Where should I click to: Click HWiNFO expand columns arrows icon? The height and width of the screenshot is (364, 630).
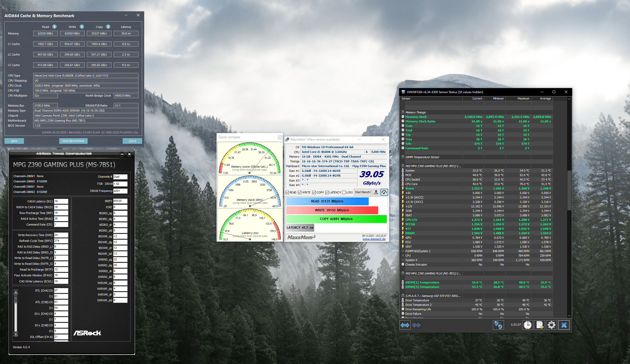(405, 325)
